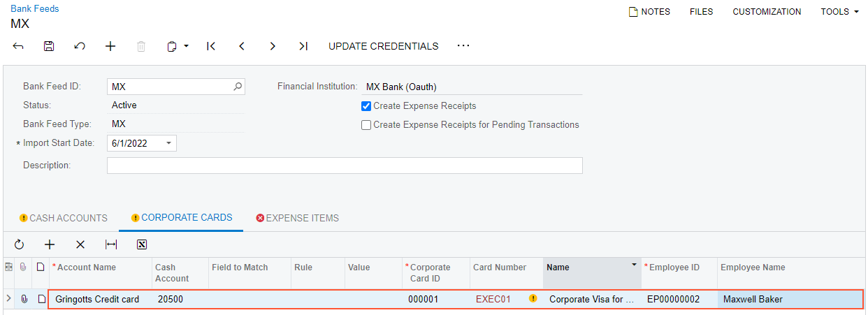Click the Undo icon
The image size is (868, 315).
pos(80,46)
